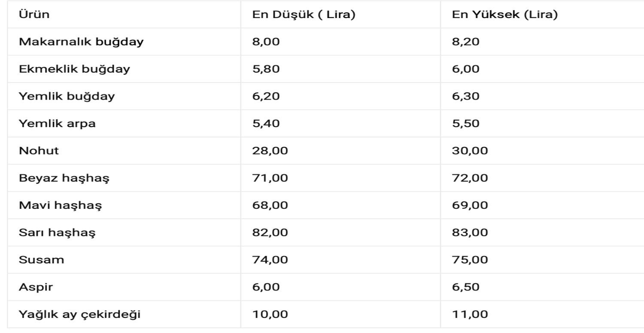
Task: Select the 83,00 highest price value
Action: coord(470,232)
